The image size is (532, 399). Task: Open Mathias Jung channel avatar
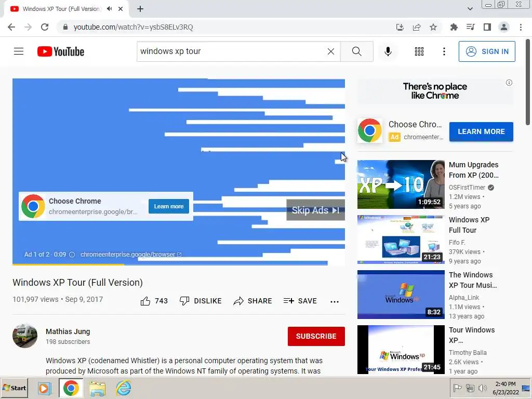pos(25,336)
